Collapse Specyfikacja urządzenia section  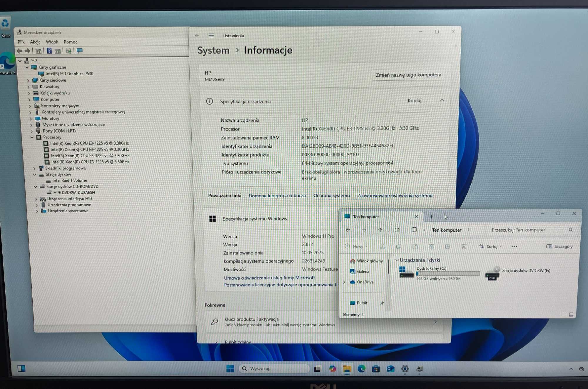coord(442,101)
